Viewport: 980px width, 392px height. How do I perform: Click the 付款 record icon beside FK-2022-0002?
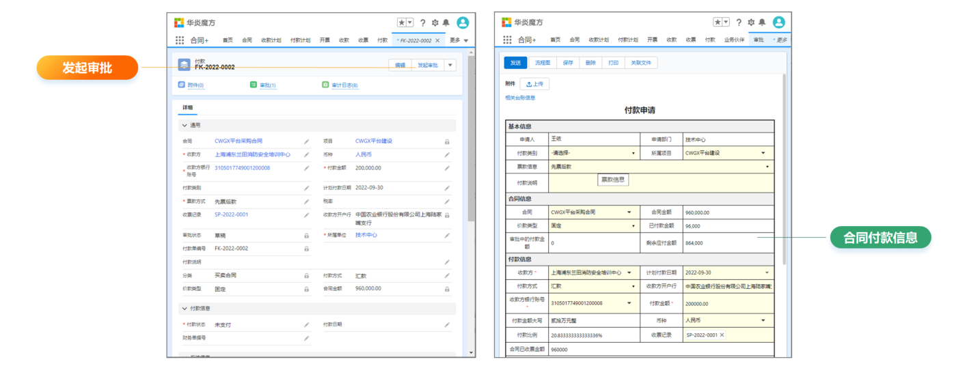[185, 65]
